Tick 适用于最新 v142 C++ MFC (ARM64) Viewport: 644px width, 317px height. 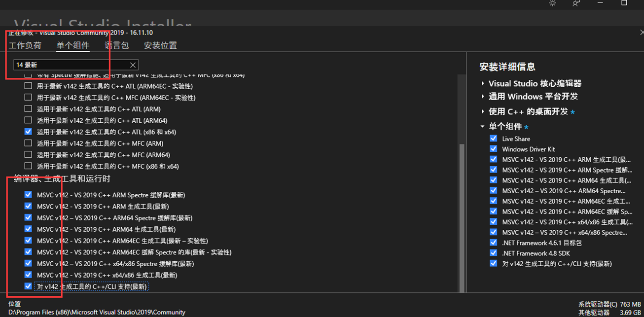coord(28,155)
